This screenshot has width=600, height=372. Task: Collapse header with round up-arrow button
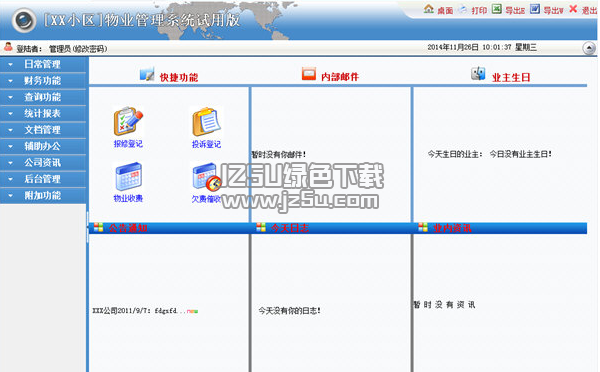point(589,48)
